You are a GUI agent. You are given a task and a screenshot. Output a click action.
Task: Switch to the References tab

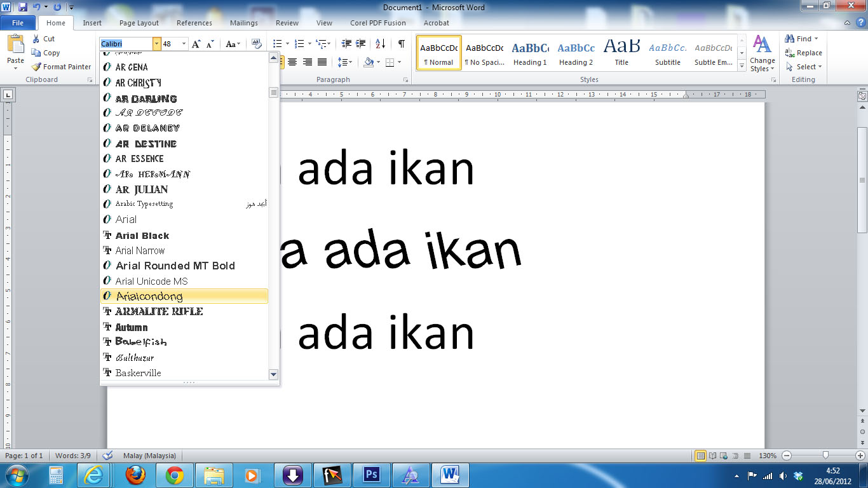pyautogui.click(x=194, y=23)
